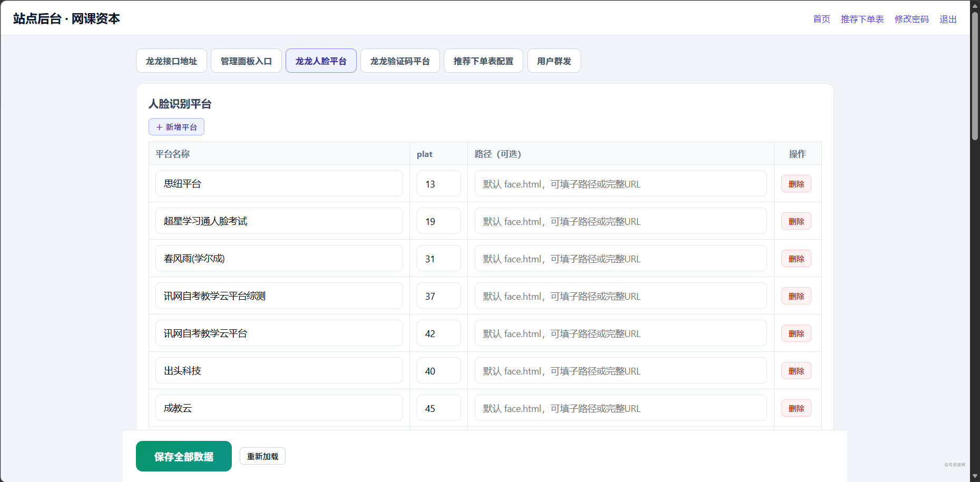
Task: Open the 用户群发 tab
Action: point(554,61)
